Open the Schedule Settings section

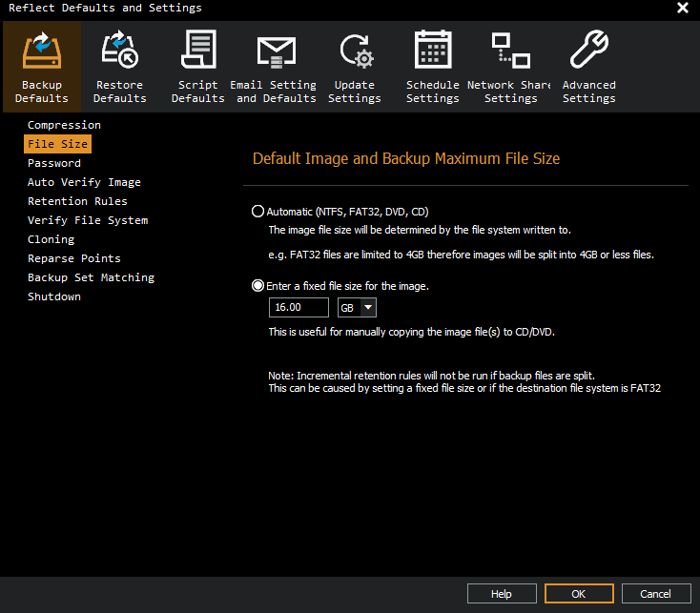click(x=433, y=67)
